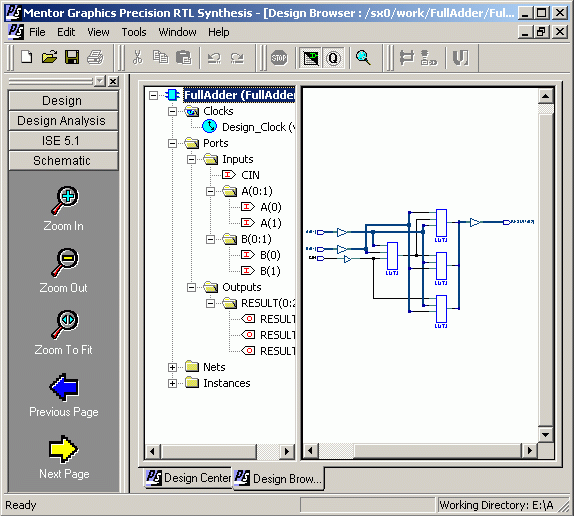
Task: Zoom Out of the schematic
Action: [64, 271]
